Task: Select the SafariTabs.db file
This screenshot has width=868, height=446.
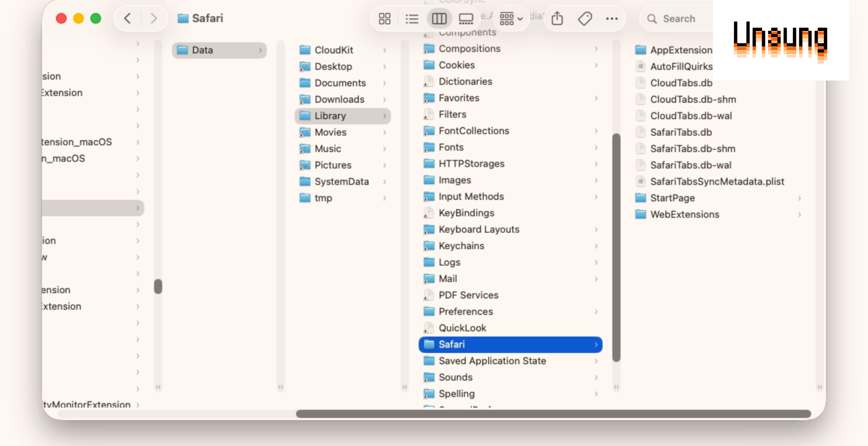Action: click(x=681, y=132)
